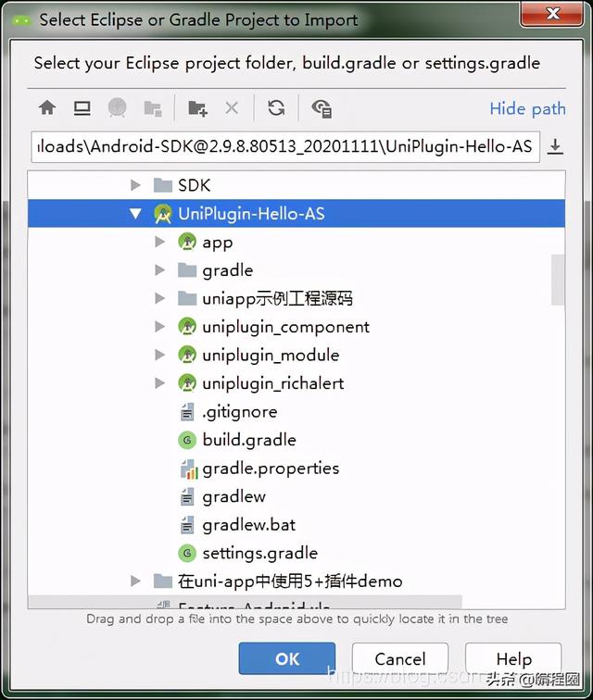Collapse the UniPlugin-Hello-AS node

[135, 213]
